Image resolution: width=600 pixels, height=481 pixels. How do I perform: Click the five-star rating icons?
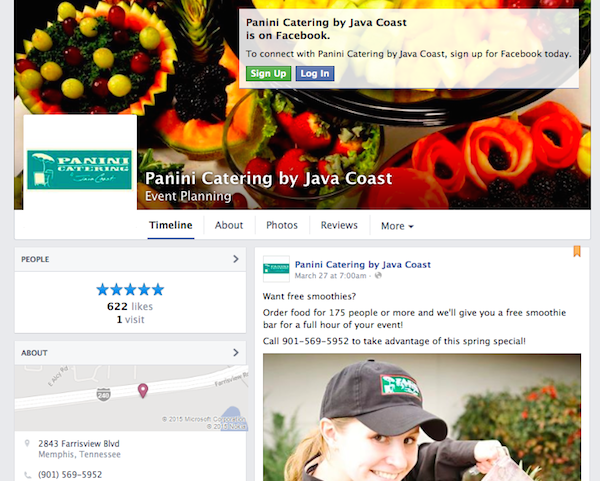130,290
